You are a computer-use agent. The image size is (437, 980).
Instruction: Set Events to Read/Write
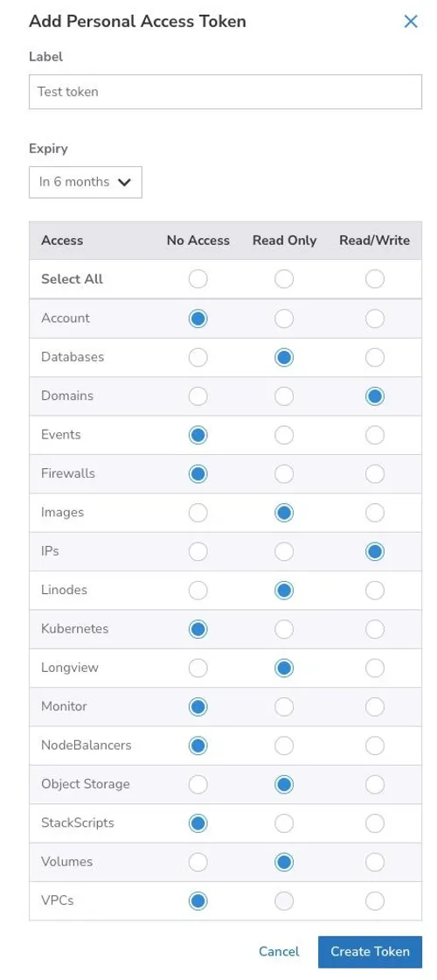pos(375,435)
